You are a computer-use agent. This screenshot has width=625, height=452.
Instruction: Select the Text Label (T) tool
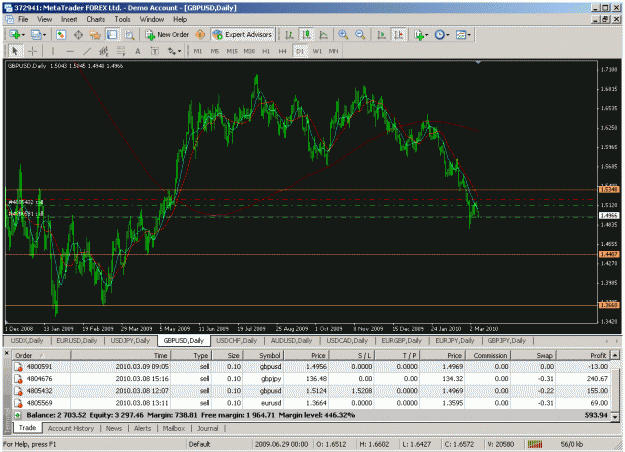pos(155,51)
